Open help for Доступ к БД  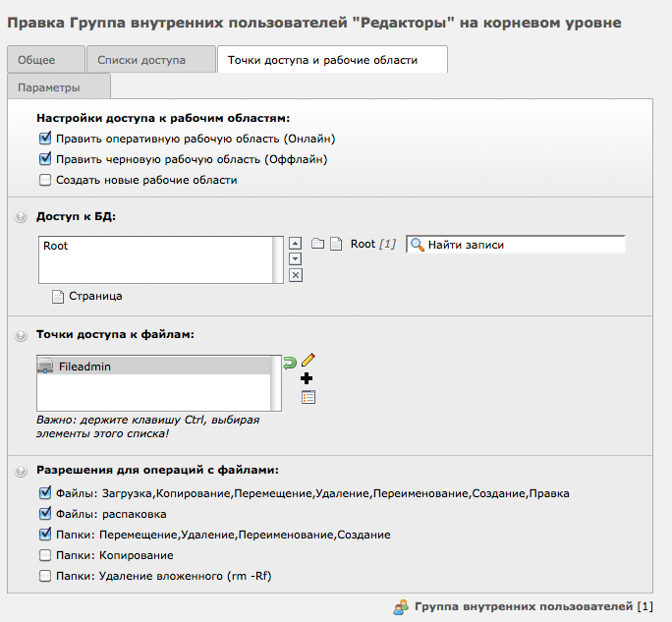[x=22, y=217]
